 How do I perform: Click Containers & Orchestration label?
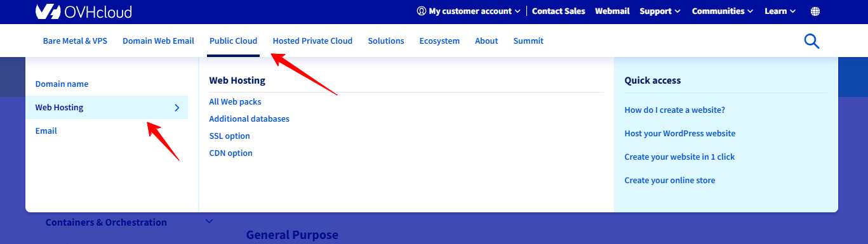pyautogui.click(x=106, y=222)
